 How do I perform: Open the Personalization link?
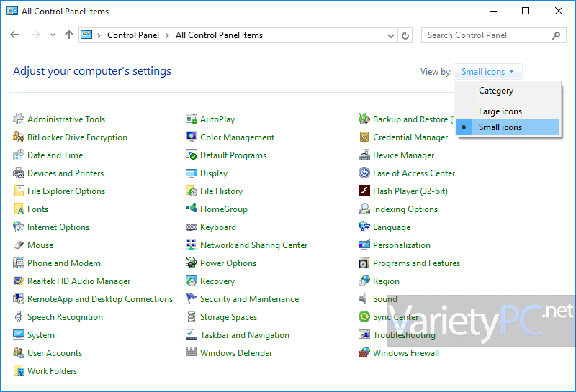point(402,245)
